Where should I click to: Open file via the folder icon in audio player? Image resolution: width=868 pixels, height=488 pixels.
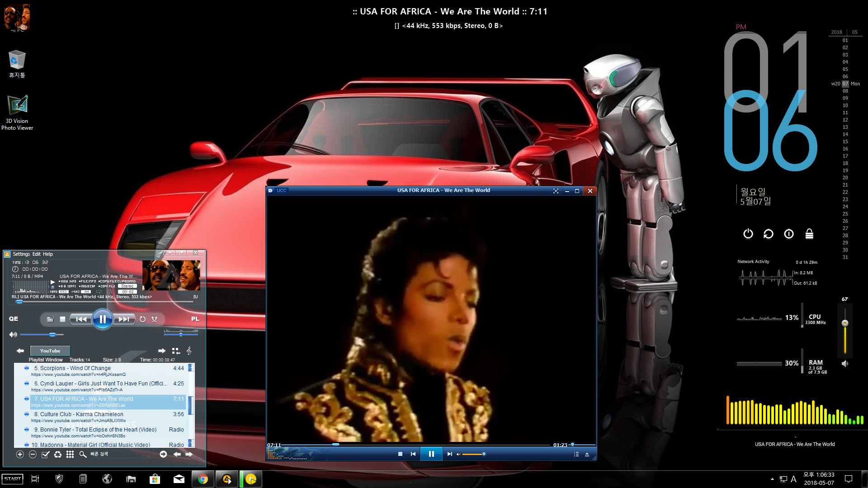tap(50, 319)
